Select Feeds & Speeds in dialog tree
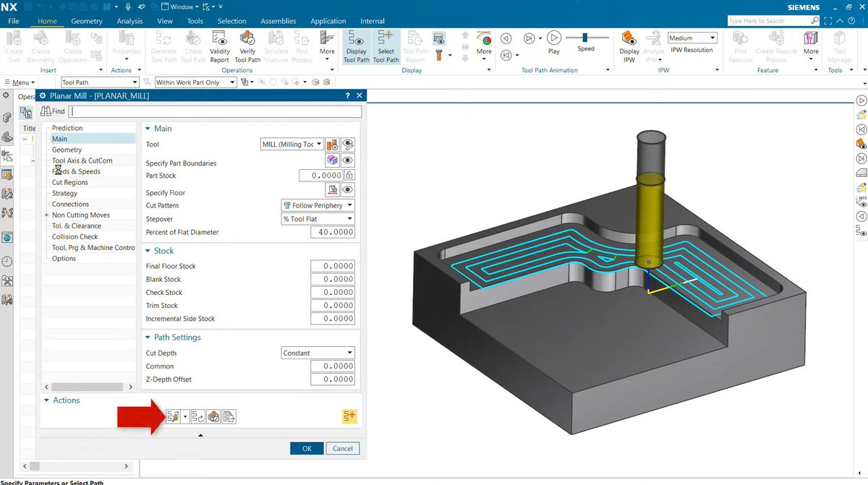 point(76,171)
